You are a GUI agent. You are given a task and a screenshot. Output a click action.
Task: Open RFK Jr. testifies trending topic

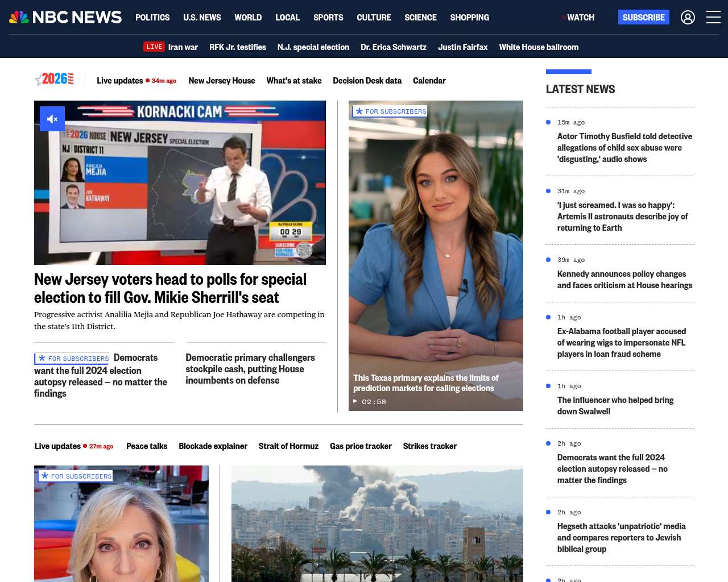pos(237,47)
